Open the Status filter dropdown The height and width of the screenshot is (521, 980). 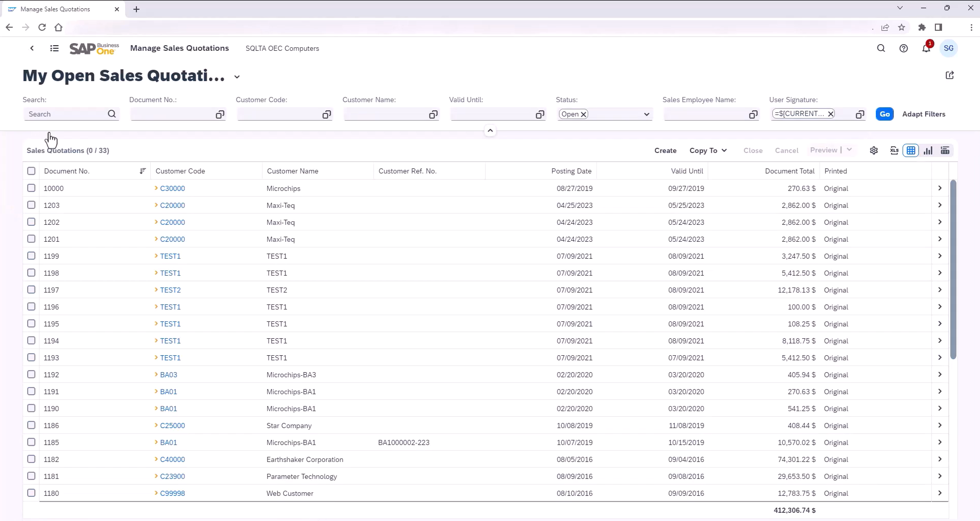647,114
